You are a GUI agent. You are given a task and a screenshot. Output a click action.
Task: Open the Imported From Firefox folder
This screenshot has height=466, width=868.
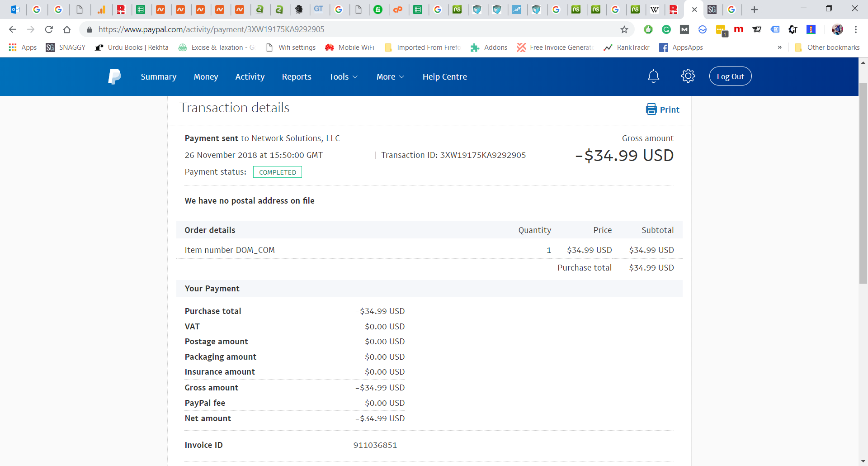point(422,48)
